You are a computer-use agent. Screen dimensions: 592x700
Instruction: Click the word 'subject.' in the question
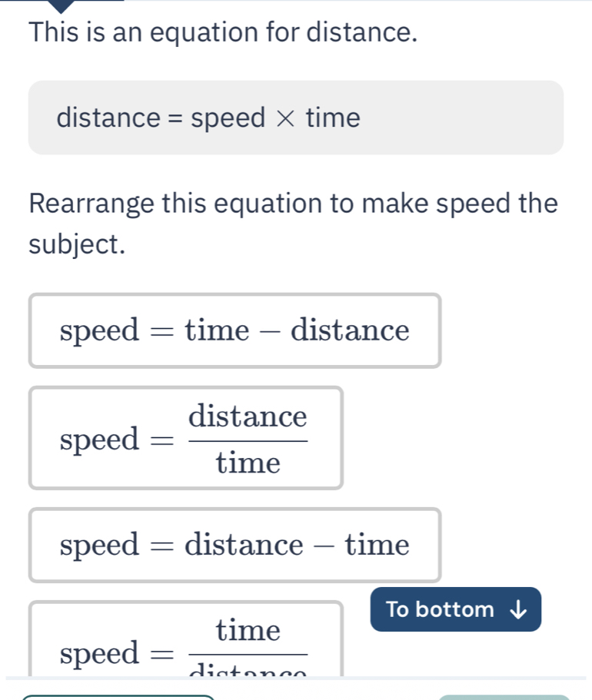tap(76, 244)
